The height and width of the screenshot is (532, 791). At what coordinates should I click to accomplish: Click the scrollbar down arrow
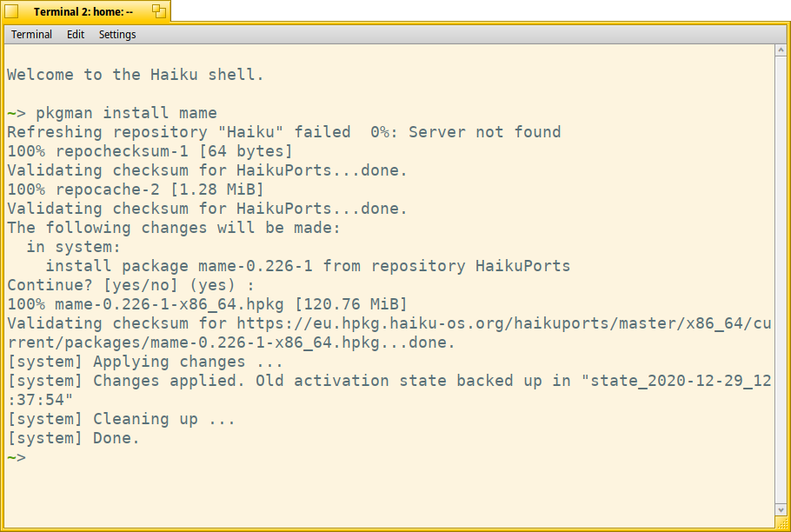(x=781, y=509)
